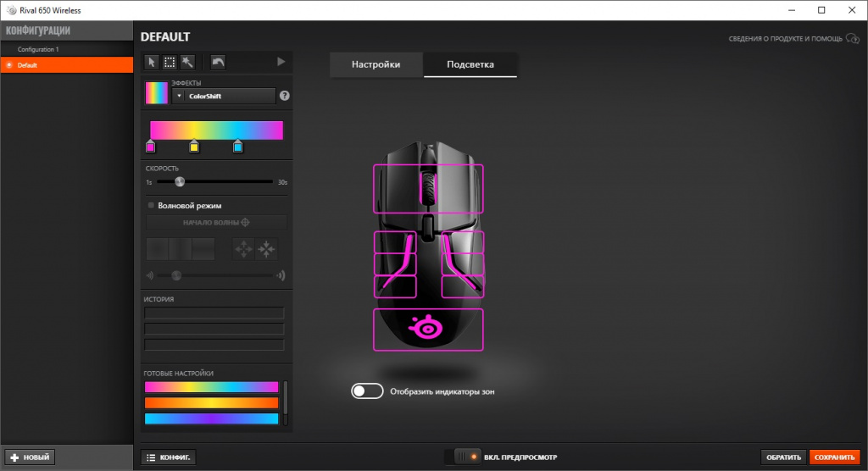Select the pointer selection tool
868x471 pixels.
[152, 62]
